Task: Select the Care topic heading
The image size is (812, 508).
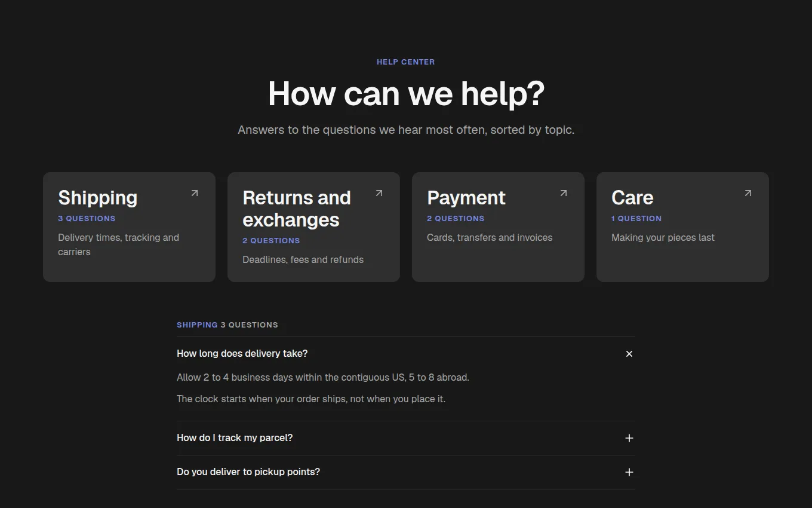Action: point(632,198)
